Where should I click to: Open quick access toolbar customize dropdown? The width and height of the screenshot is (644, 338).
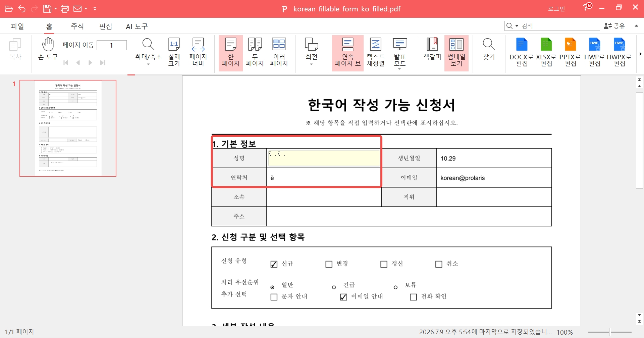pos(95,9)
